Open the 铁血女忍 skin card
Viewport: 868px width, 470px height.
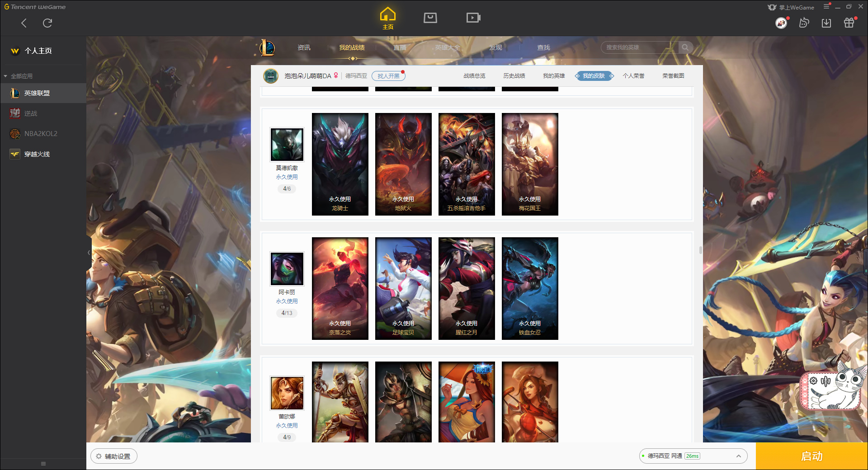coord(530,288)
